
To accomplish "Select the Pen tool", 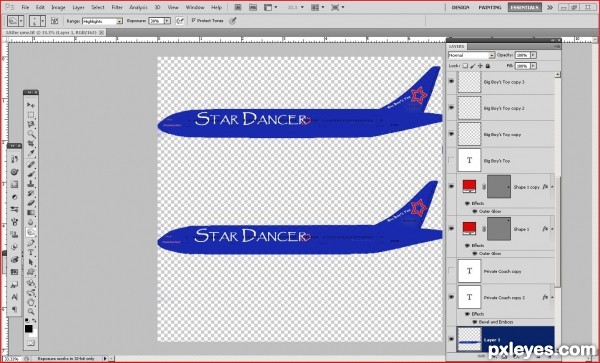I will coord(31,243).
